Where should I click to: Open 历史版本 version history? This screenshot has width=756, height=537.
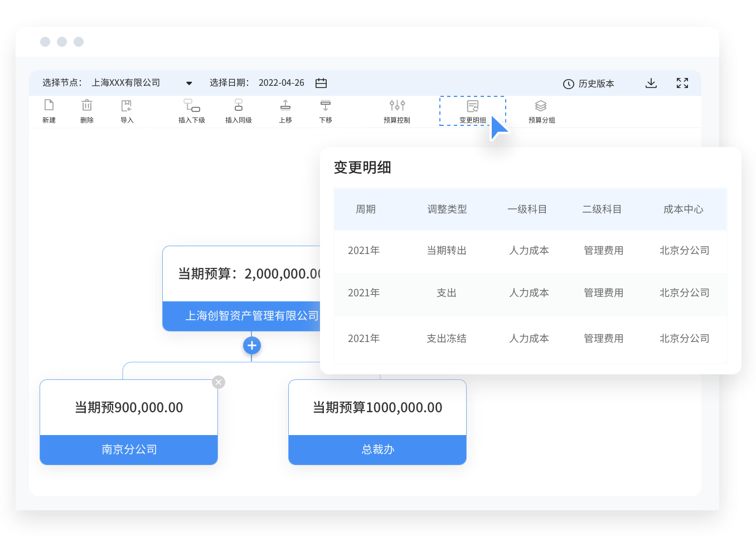tap(589, 84)
